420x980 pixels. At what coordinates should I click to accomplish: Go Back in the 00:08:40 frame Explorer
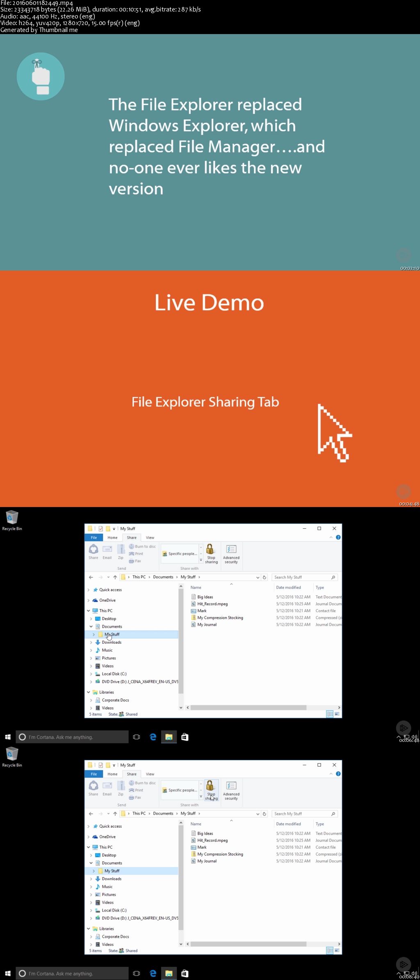tap(91, 814)
